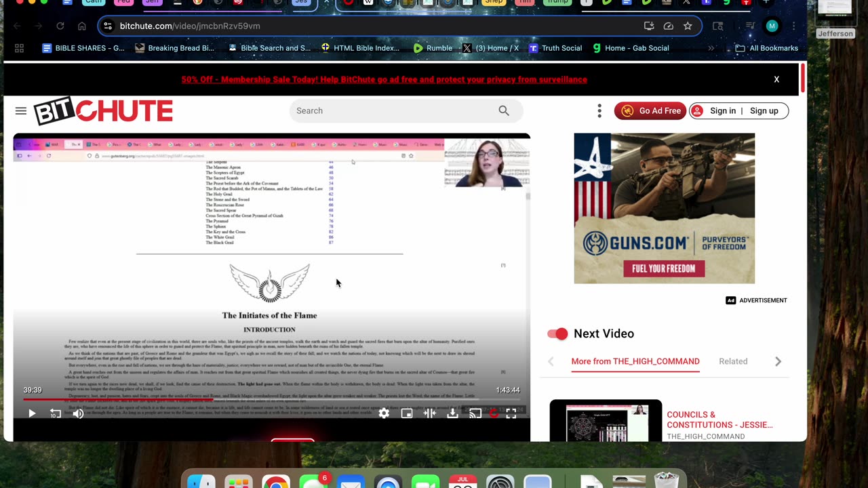Viewport: 868px width, 488px height.
Task: Click Go Ad Free button
Action: point(650,110)
